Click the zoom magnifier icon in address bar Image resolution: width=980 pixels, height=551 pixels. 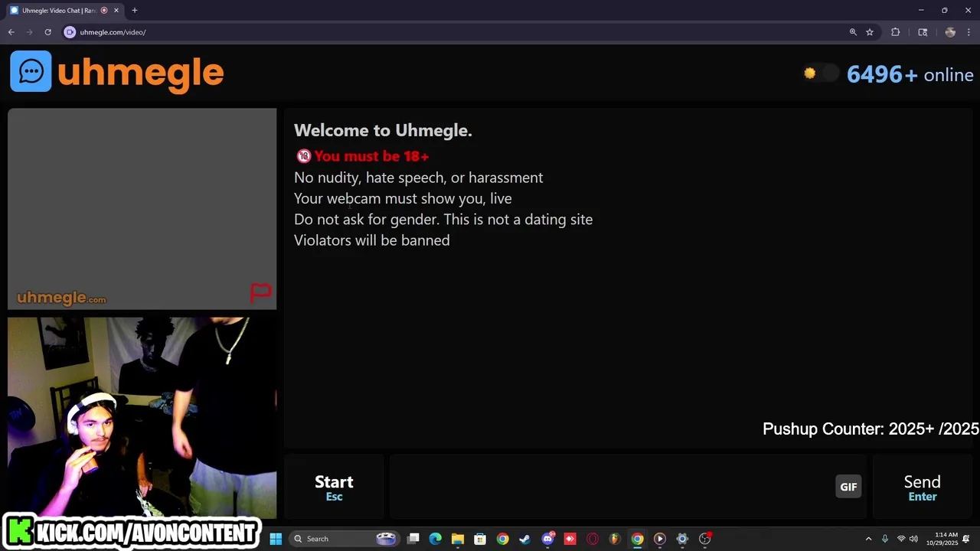coord(853,32)
